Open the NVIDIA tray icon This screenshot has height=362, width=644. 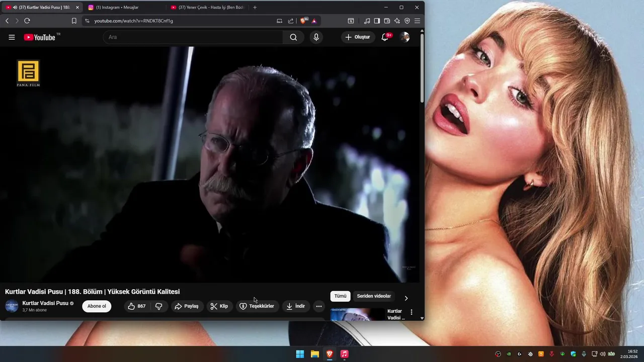(x=509, y=354)
